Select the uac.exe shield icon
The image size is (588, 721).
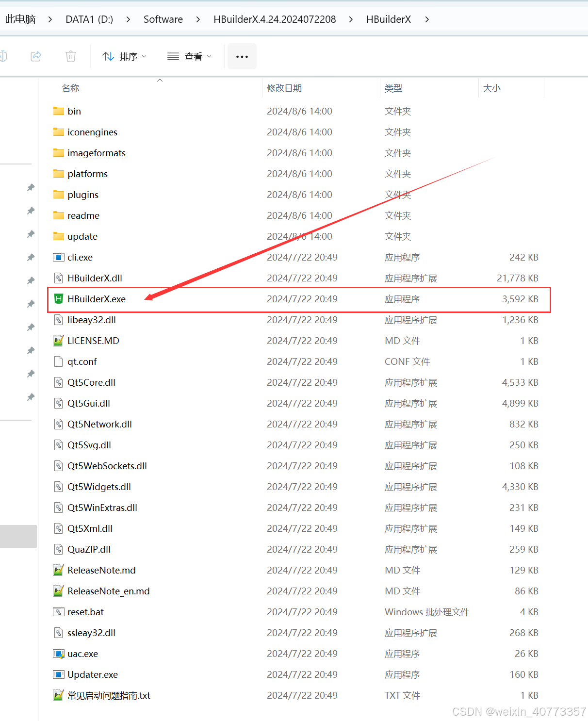[x=59, y=654]
